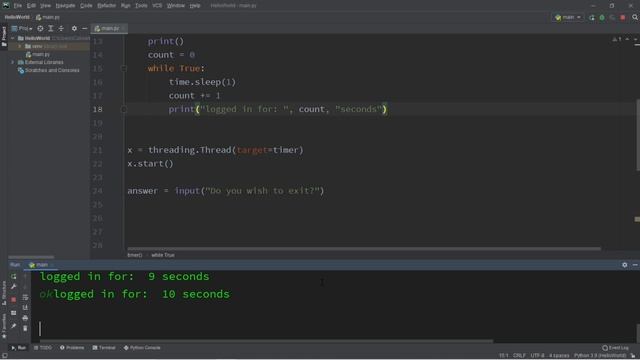Hide the Run tool window
This screenshot has width=640, height=360.
[x=635, y=265]
